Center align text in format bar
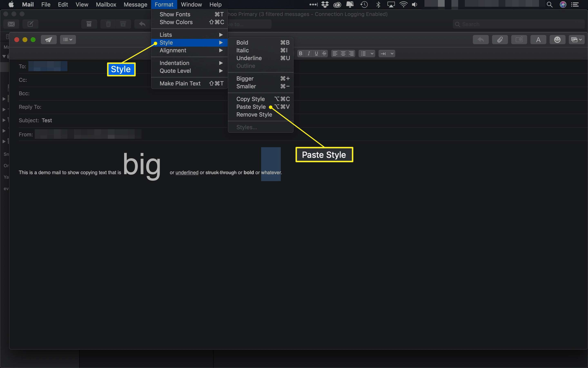588x368 pixels. (343, 54)
